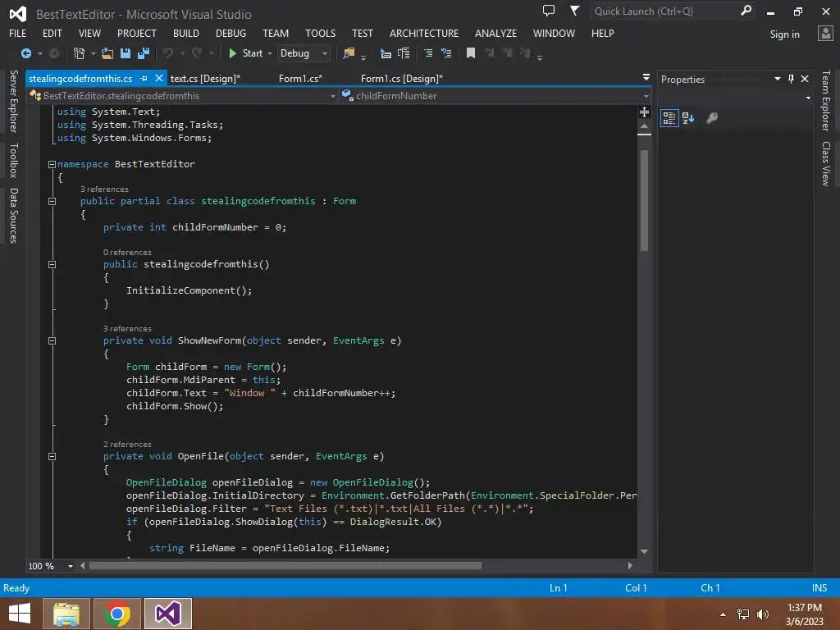This screenshot has width=840, height=630.
Task: Open the feedback speech bubble icon
Action: click(x=549, y=11)
